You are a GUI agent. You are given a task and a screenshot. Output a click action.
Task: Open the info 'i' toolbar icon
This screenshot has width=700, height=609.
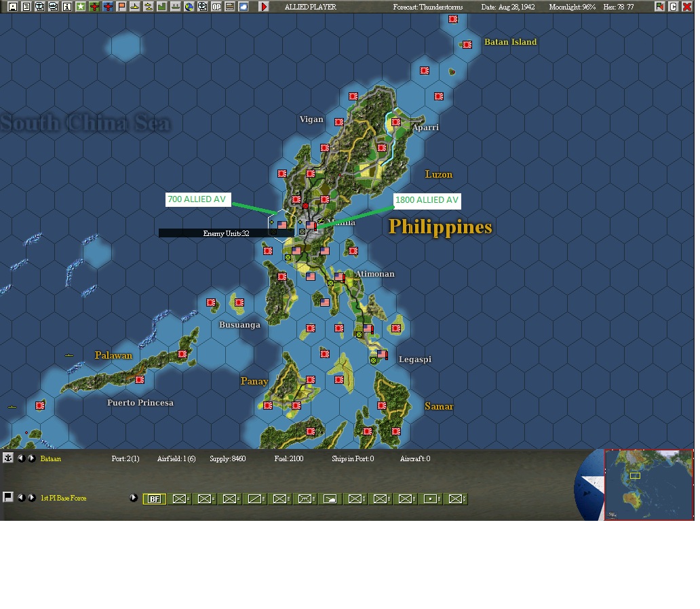[x=67, y=7]
